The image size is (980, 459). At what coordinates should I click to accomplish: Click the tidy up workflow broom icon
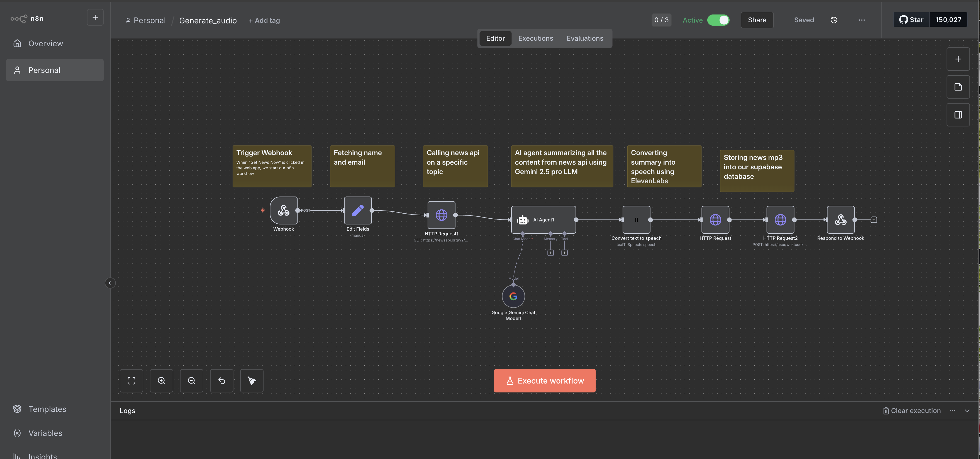point(252,381)
